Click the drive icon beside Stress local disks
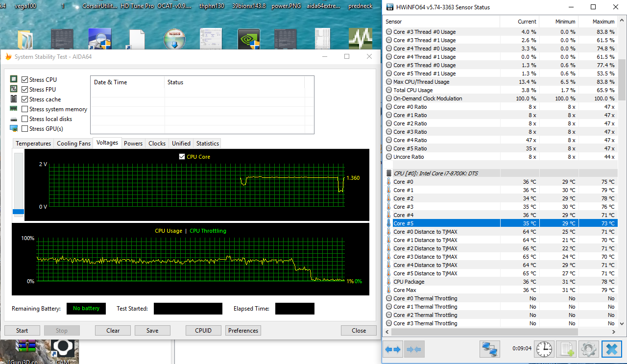The height and width of the screenshot is (364, 627). pos(14,119)
